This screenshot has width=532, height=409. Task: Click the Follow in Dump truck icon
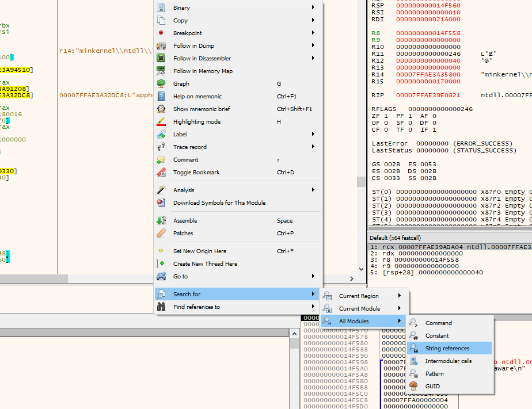click(x=161, y=46)
